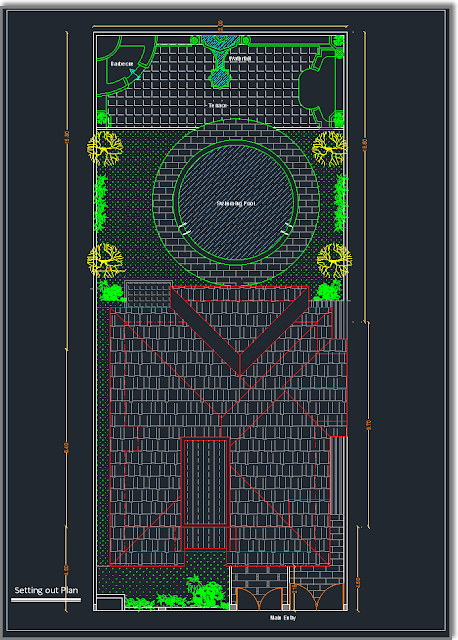The width and height of the screenshot is (458, 640).
Task: Click the Barbecue label text
Action: coord(122,64)
